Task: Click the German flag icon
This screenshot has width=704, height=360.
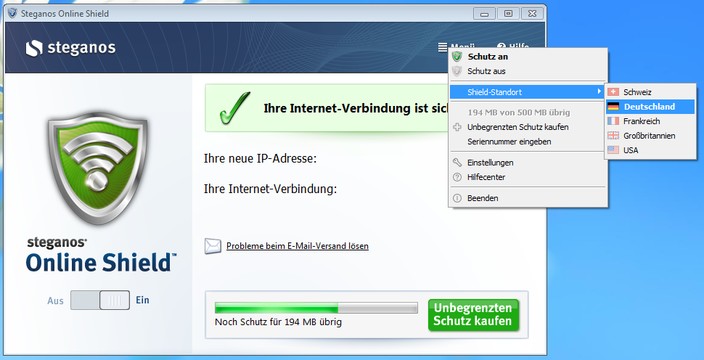Action: point(613,107)
